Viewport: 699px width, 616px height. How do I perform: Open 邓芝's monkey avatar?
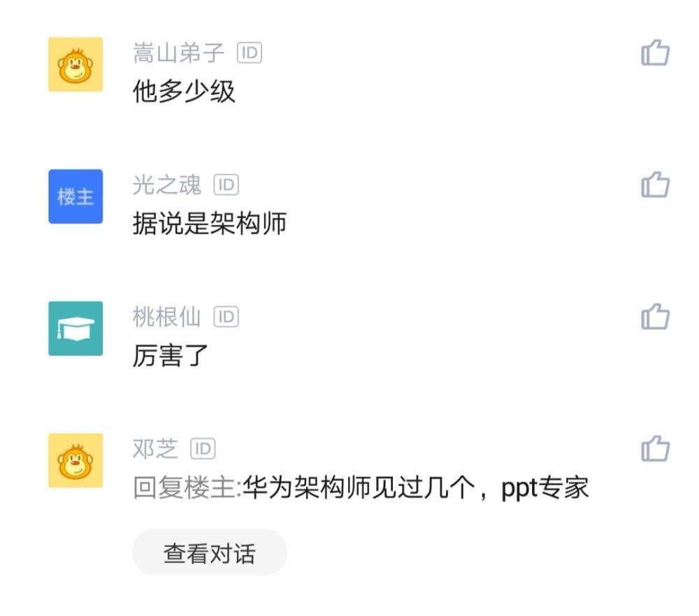(x=75, y=460)
